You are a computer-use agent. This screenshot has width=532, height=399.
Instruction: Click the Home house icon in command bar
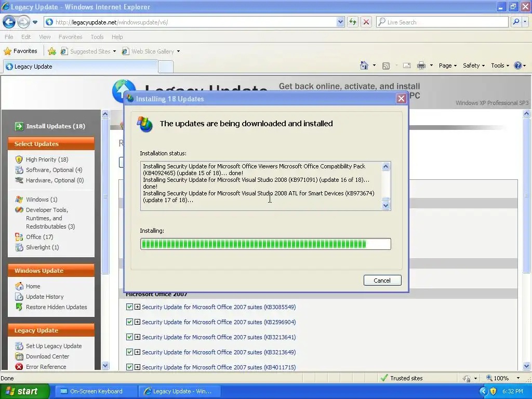pos(364,65)
